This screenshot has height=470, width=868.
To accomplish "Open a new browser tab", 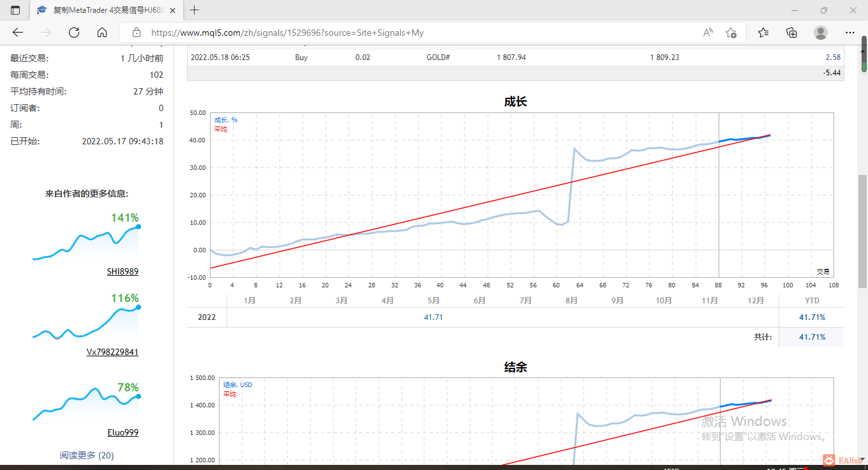I will click(x=195, y=10).
